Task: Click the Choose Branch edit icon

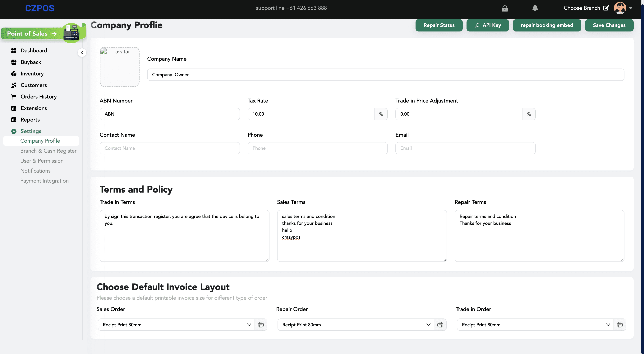Action: click(x=606, y=8)
